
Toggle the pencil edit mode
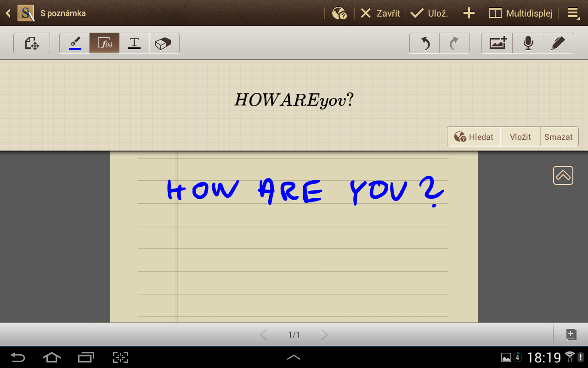pos(558,43)
